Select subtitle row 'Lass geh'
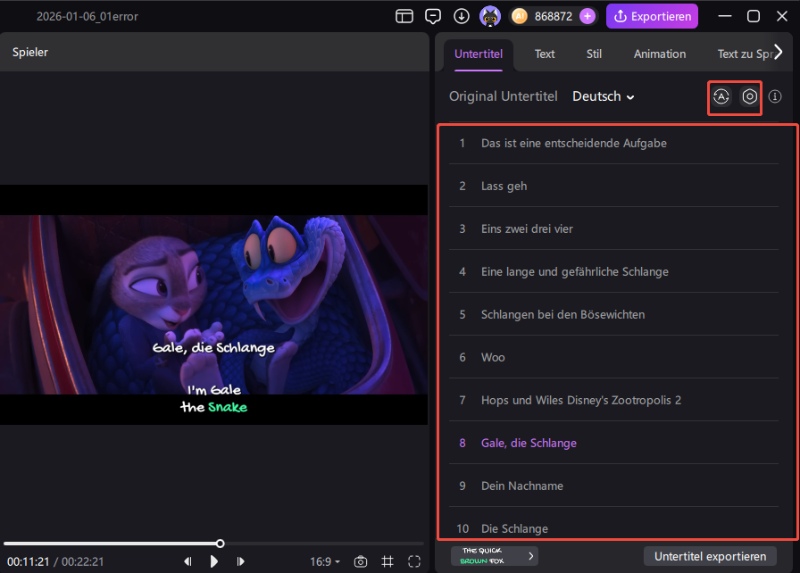800x573 pixels. point(614,186)
